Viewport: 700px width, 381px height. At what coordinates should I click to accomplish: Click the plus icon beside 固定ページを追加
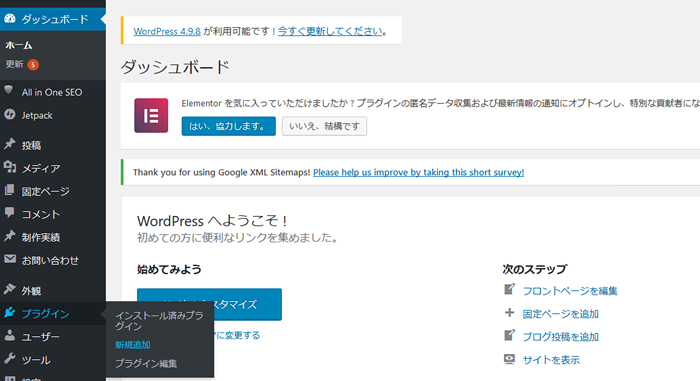(x=509, y=313)
